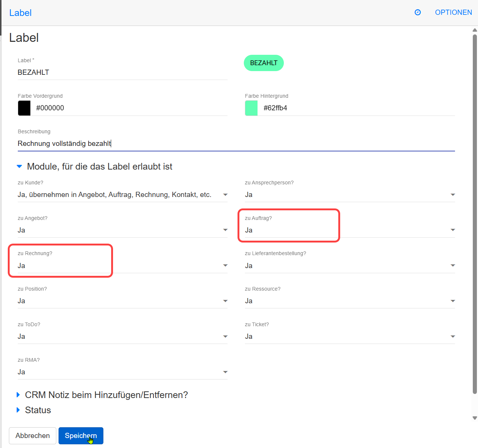The image size is (478, 448).
Task: Edit the Label name field
Action: click(x=123, y=72)
